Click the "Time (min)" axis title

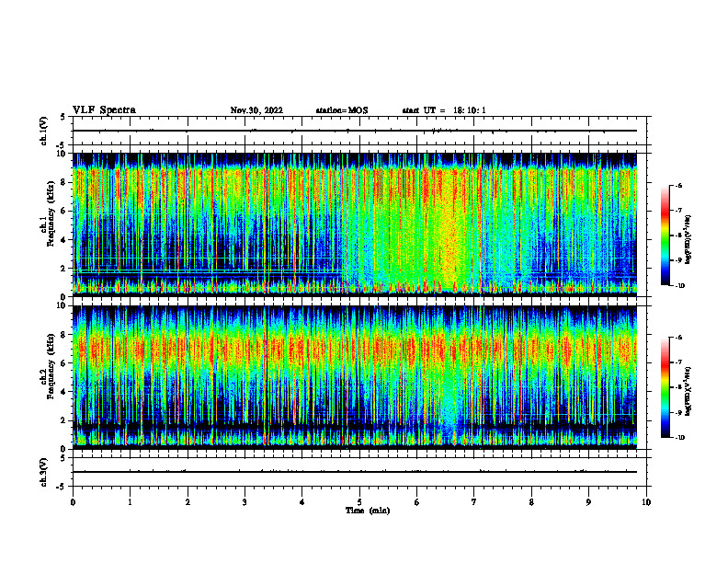(x=368, y=511)
